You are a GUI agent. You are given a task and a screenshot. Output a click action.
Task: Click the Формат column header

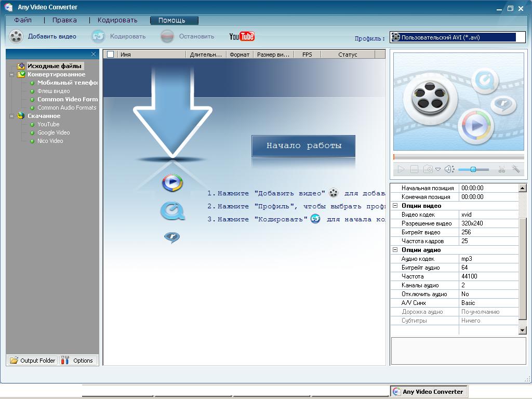240,54
